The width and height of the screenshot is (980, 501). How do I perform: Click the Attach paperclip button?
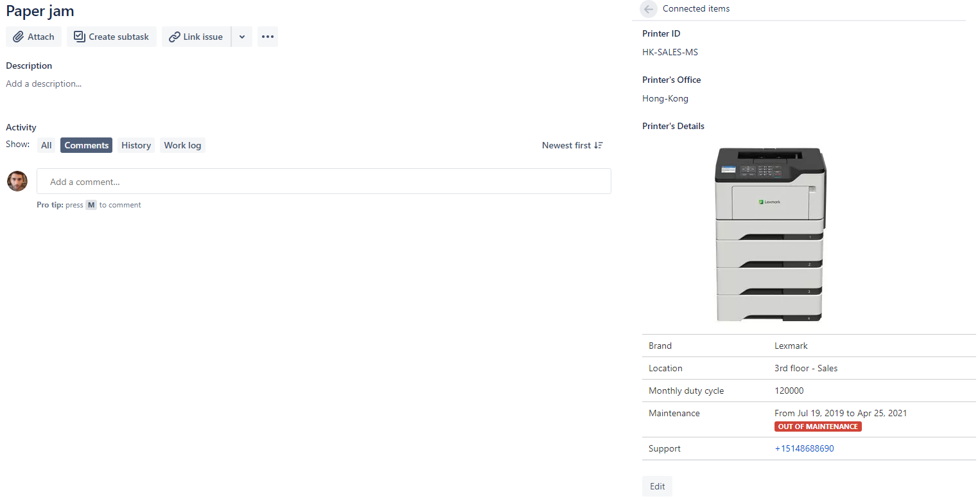(x=34, y=37)
